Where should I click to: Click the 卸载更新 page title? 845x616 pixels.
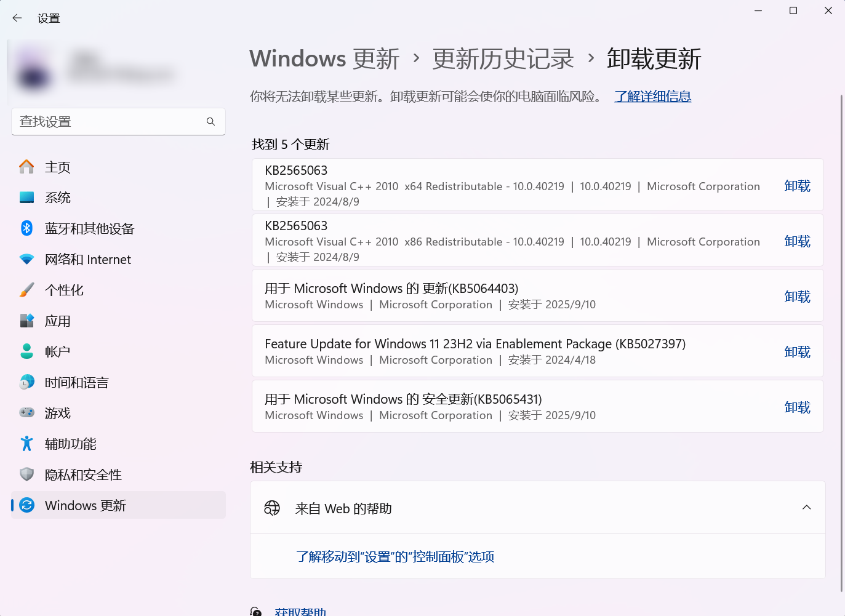pos(654,59)
